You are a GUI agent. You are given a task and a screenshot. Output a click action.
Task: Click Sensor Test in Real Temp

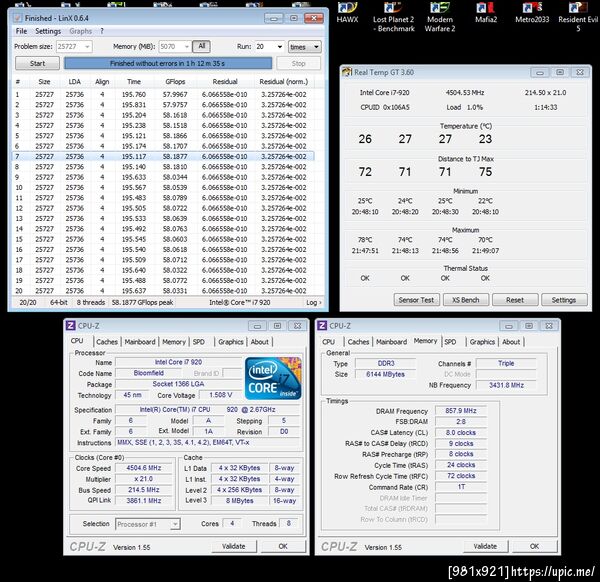tap(416, 300)
